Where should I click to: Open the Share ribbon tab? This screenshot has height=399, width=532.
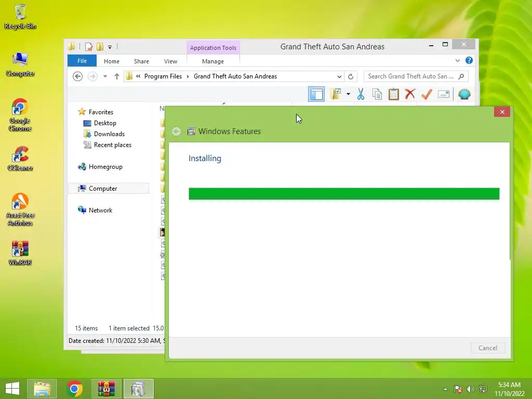pos(141,61)
